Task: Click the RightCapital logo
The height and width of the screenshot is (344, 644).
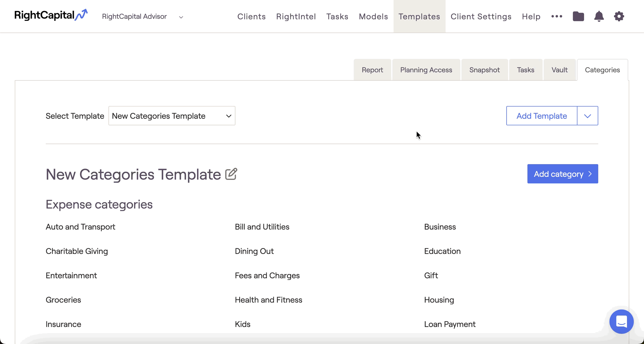Action: (x=51, y=15)
